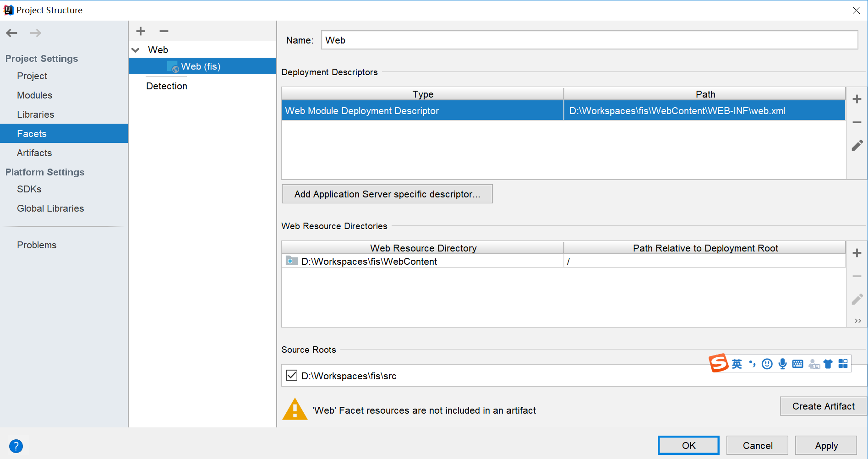The height and width of the screenshot is (459, 868).
Task: Open Sogou toolbox grid icon
Action: tap(843, 364)
